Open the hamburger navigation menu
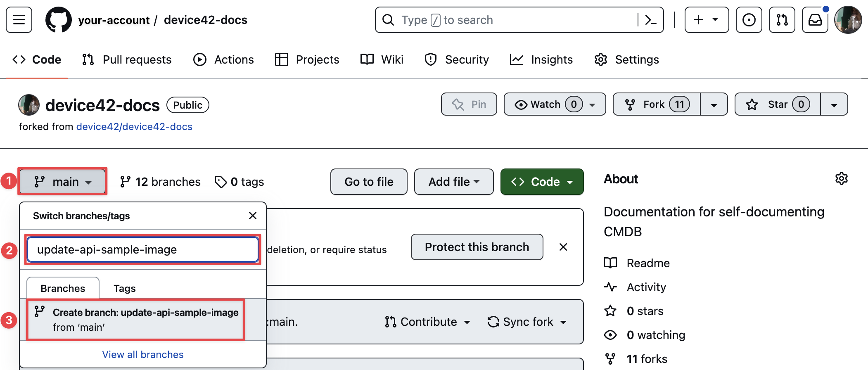The image size is (868, 370). (x=19, y=20)
